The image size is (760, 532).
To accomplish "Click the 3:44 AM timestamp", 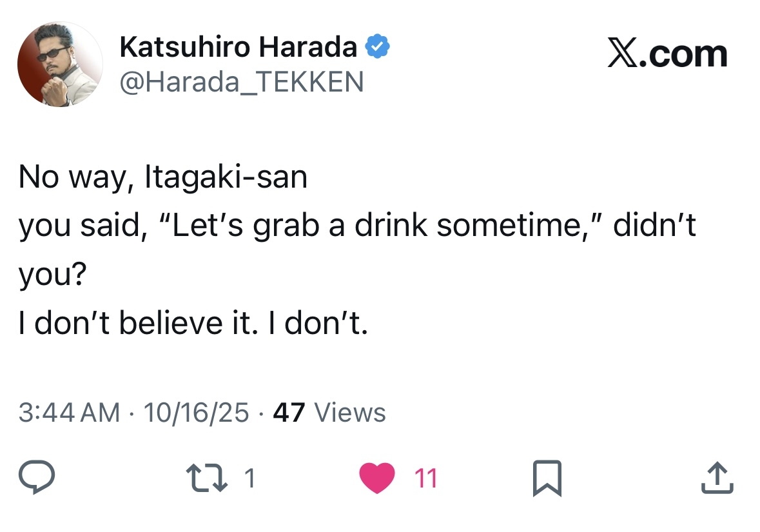I will pyautogui.click(x=69, y=413).
